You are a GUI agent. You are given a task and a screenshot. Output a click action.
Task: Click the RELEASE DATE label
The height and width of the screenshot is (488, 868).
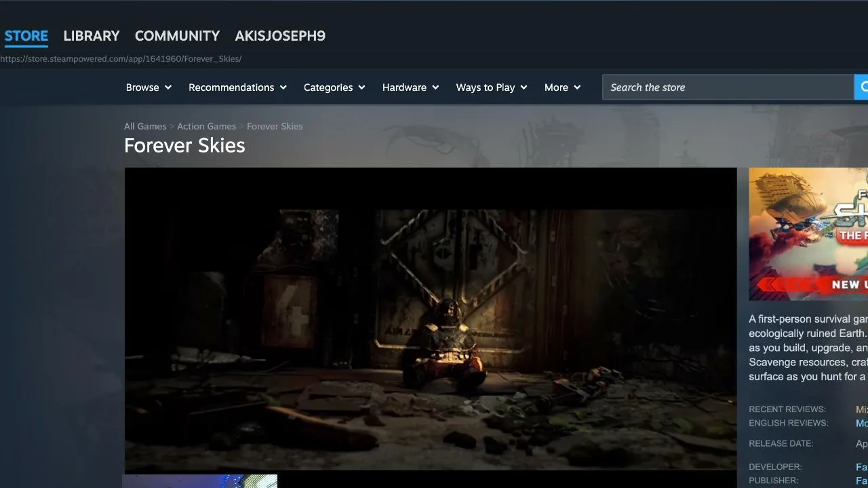click(781, 443)
